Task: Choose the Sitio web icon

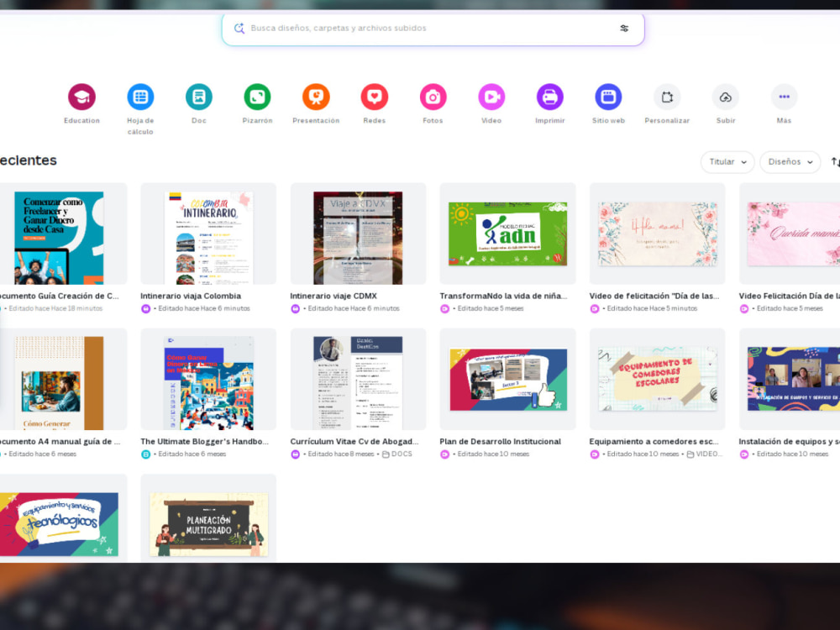Action: [x=608, y=97]
